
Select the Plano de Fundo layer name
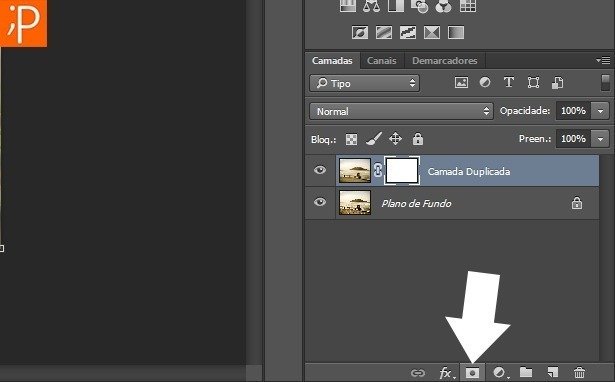(x=416, y=204)
